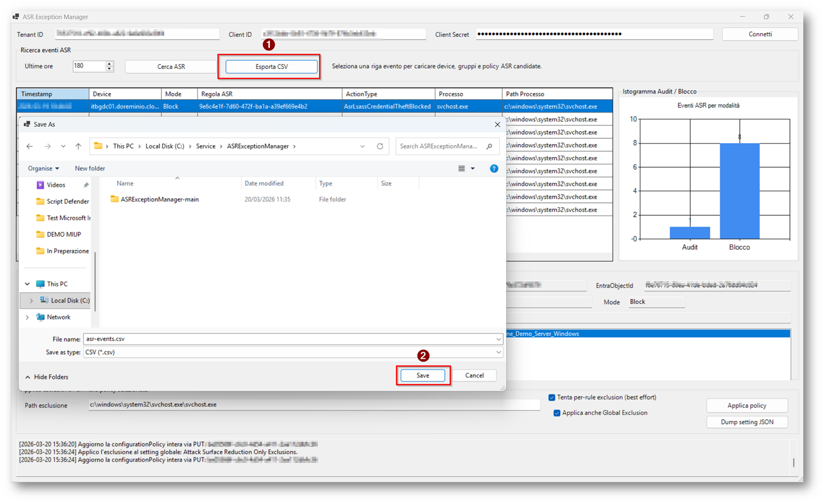Select the Videos quick access folder

[x=56, y=185]
